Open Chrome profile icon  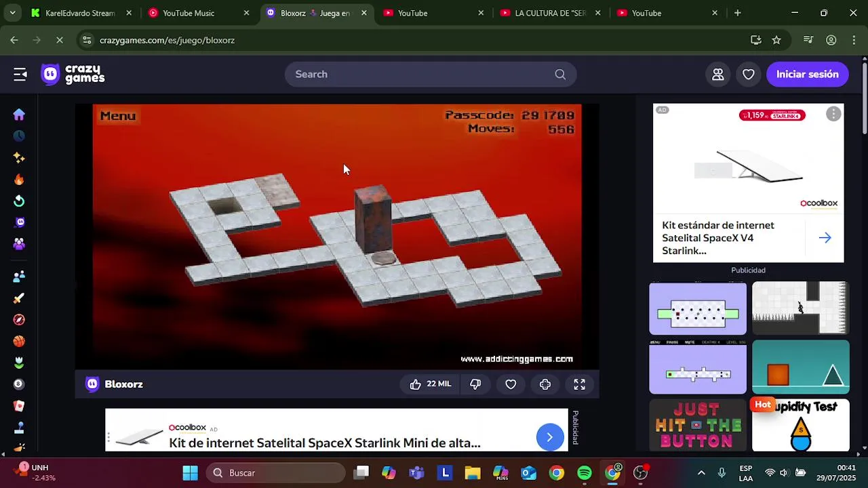[831, 40]
